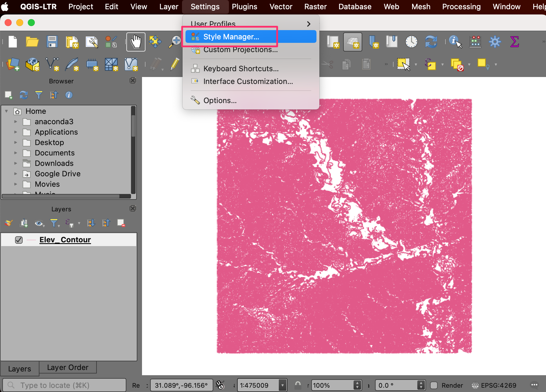Open the Statistical Summary sigma icon
This screenshot has height=392, width=546.
tap(514, 42)
